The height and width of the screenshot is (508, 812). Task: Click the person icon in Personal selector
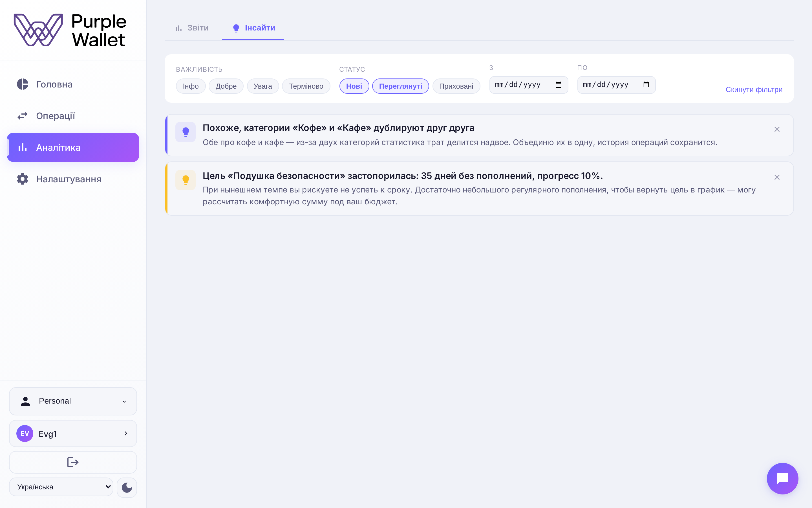click(x=25, y=401)
